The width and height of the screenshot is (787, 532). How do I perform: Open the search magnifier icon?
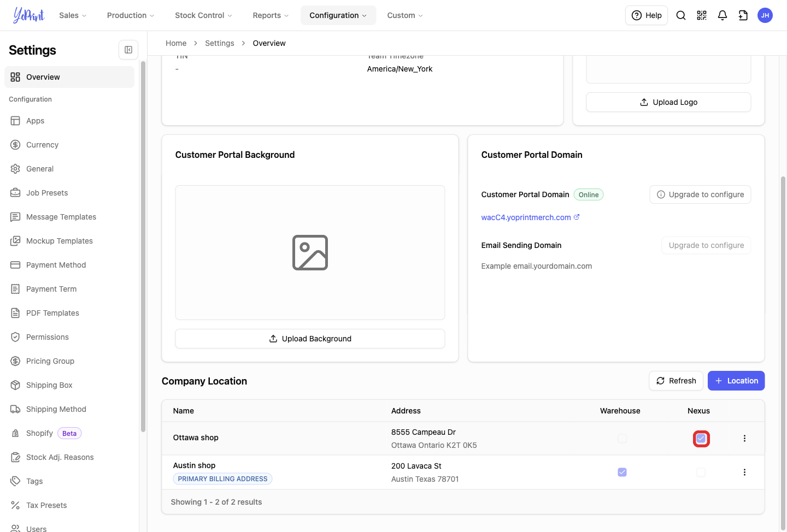tap(681, 15)
